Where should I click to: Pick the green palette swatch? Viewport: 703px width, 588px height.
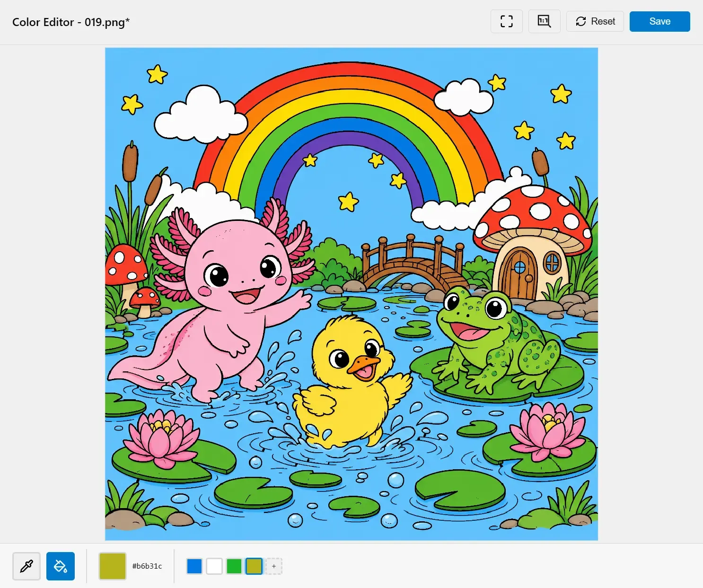point(234,566)
